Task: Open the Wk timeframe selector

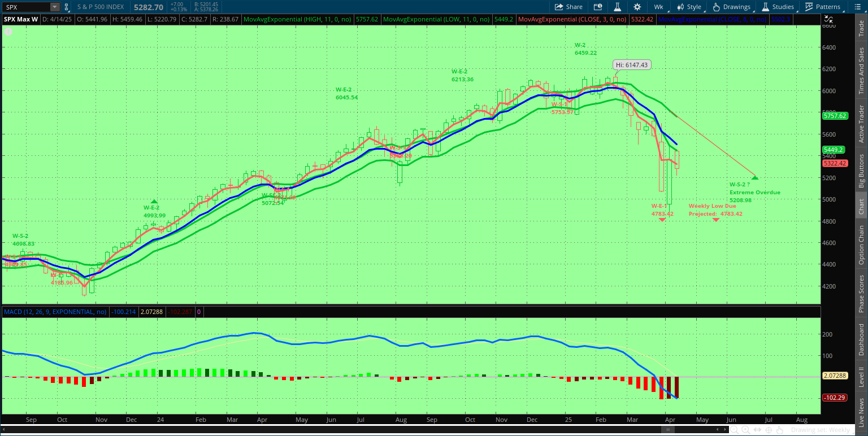Action: [x=658, y=7]
